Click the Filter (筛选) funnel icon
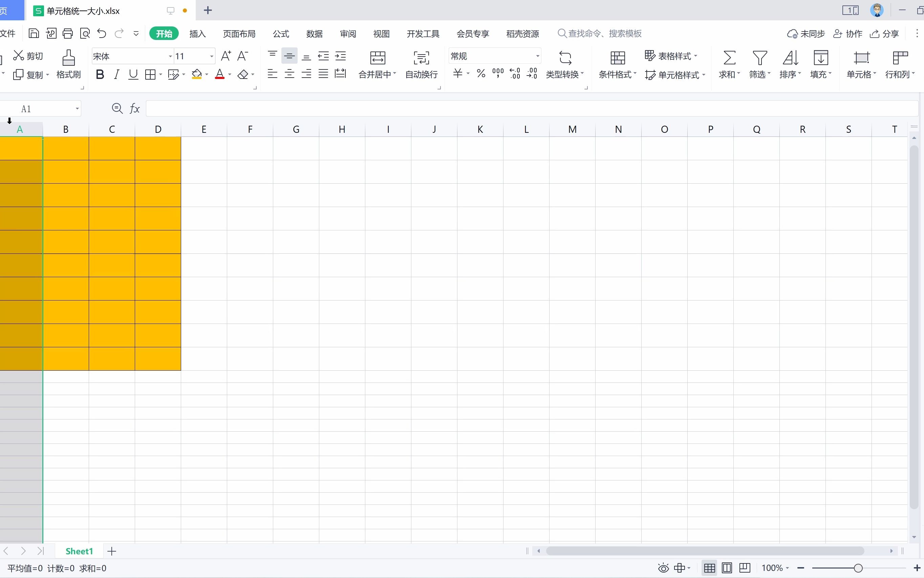Image resolution: width=924 pixels, height=578 pixels. coord(759,58)
